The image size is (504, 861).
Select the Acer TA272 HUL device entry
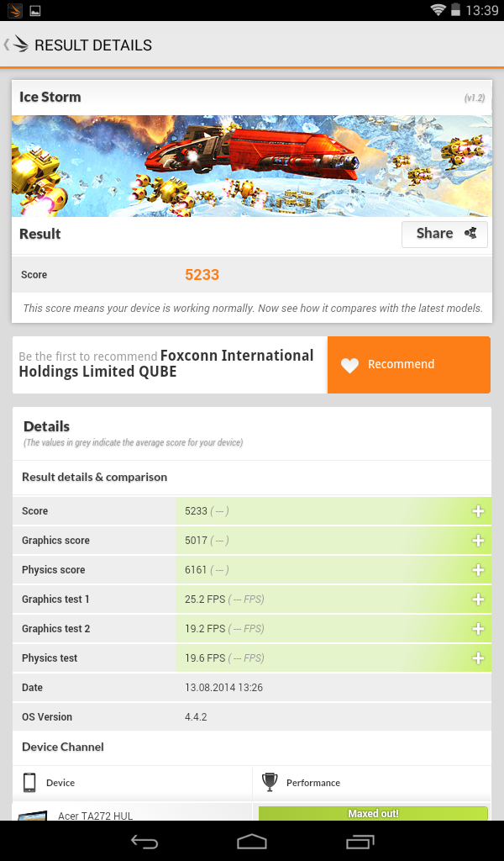pyautogui.click(x=96, y=816)
